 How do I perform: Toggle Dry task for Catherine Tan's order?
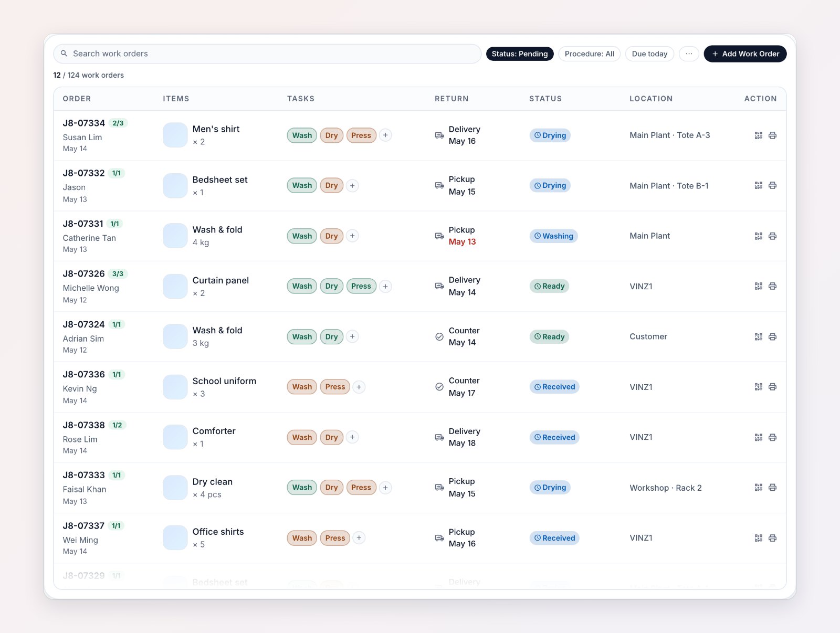[x=331, y=236]
